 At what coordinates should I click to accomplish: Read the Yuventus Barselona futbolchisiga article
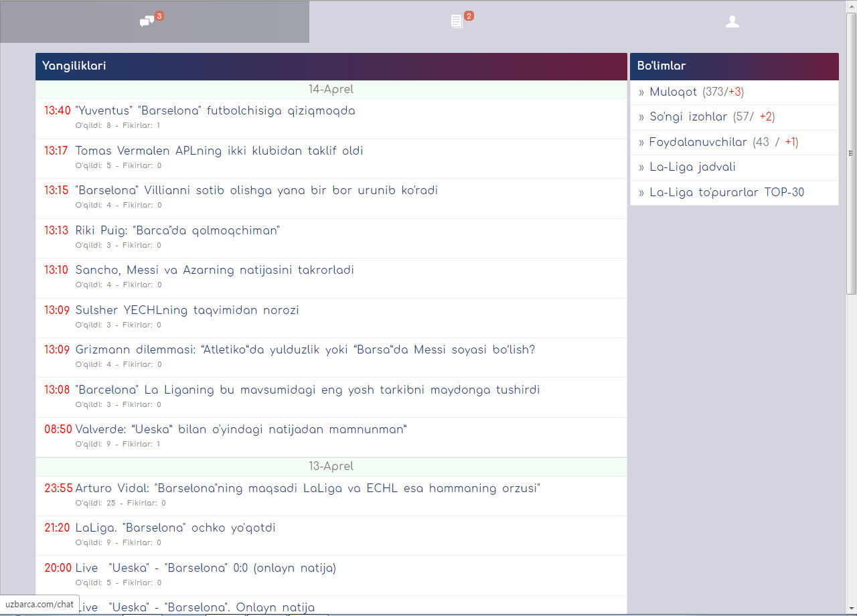[215, 111]
